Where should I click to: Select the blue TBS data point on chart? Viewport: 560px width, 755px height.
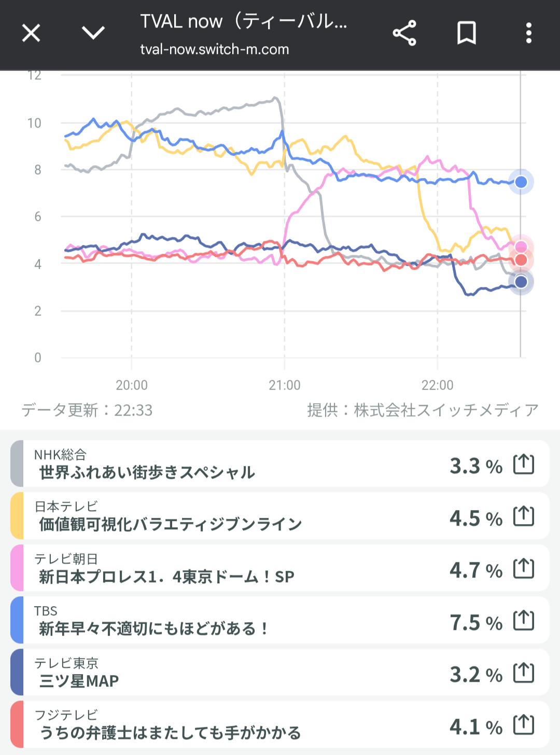click(521, 182)
